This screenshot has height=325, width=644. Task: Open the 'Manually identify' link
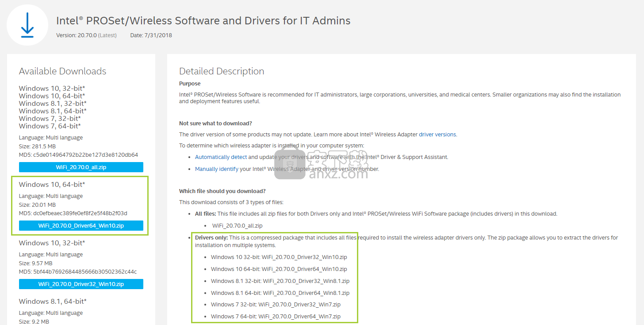pos(217,169)
